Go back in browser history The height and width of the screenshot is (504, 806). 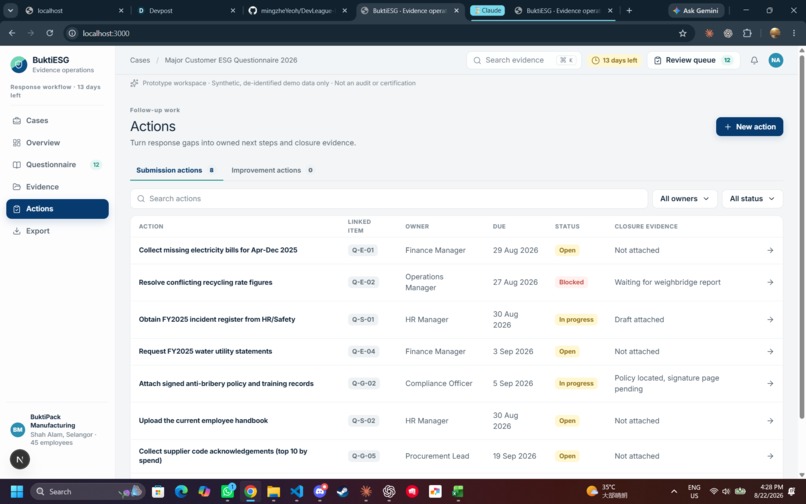click(12, 33)
